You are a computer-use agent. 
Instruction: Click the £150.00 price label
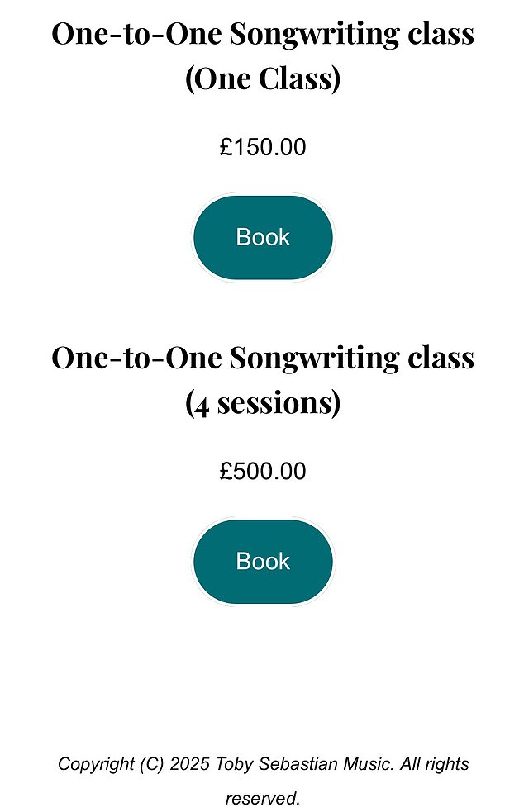pos(263,147)
